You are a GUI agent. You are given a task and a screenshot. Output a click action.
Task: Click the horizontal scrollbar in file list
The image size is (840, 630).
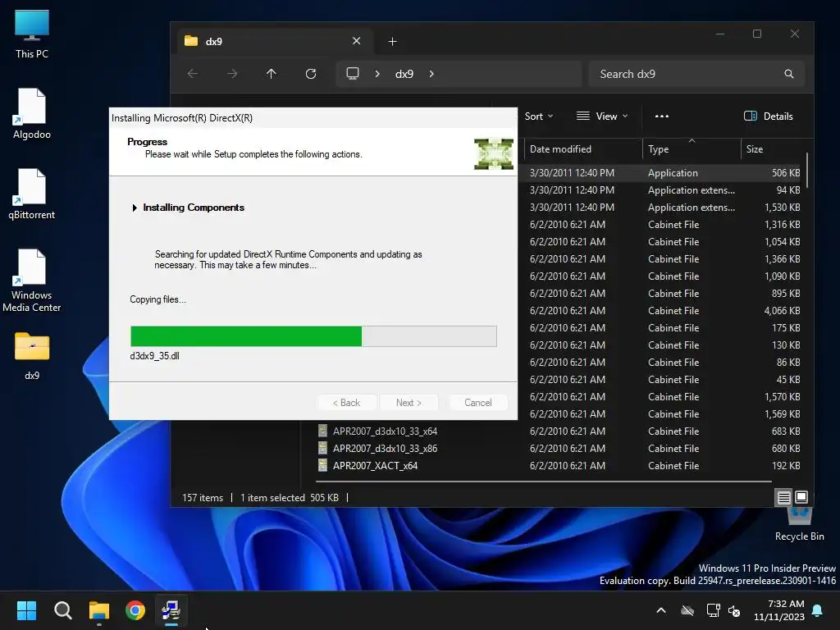(x=545, y=481)
